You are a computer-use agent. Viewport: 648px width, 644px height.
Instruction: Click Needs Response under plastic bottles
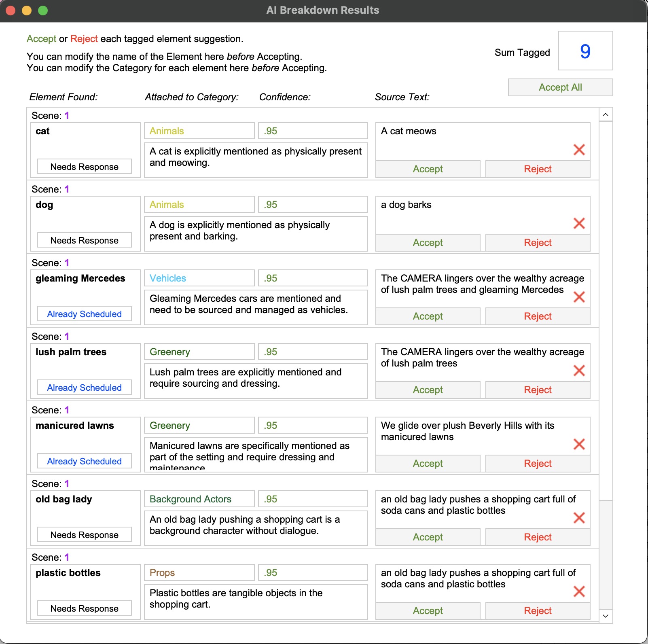pyautogui.click(x=85, y=608)
